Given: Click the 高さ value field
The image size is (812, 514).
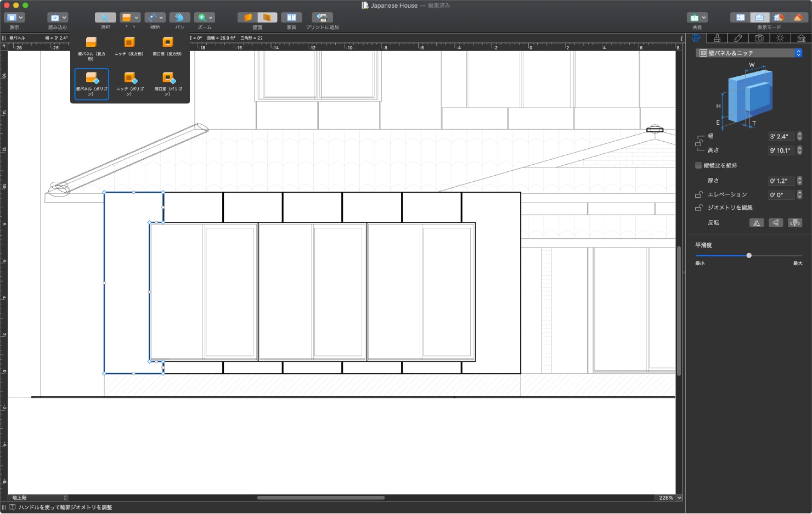Looking at the screenshot, I should (x=782, y=150).
